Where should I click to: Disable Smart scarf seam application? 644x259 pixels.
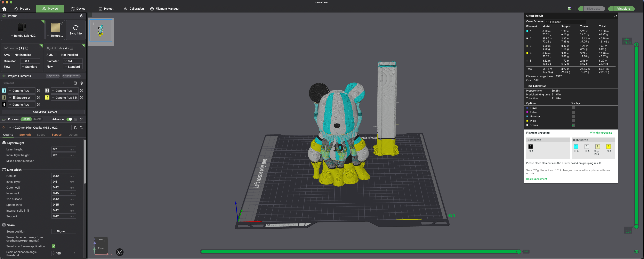point(53,246)
